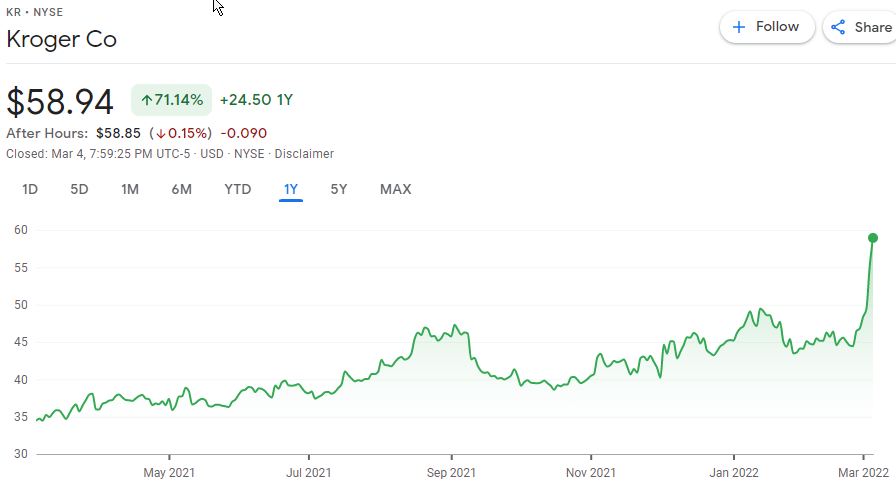This screenshot has width=896, height=485.
Task: Click the 50 price axis label
Action: click(21, 304)
